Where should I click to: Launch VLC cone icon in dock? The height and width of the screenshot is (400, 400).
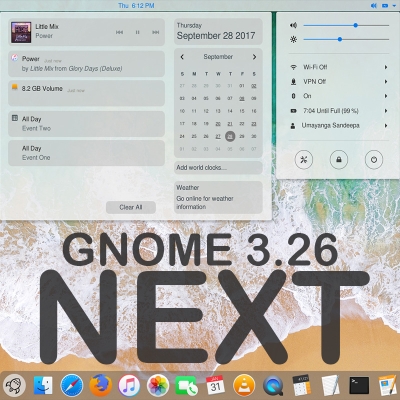click(x=244, y=386)
